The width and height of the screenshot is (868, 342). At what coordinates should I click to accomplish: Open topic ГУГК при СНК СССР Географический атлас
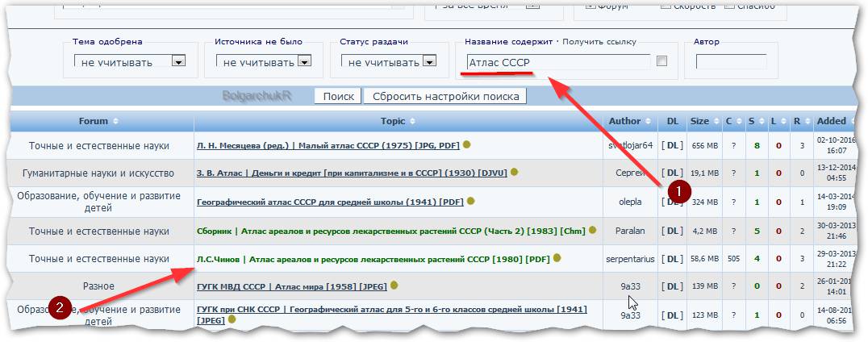392,315
